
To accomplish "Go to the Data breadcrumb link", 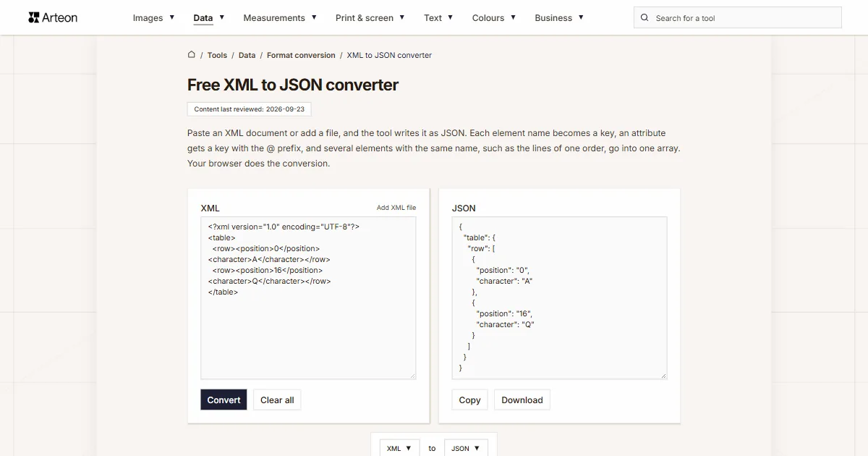I will coord(247,55).
